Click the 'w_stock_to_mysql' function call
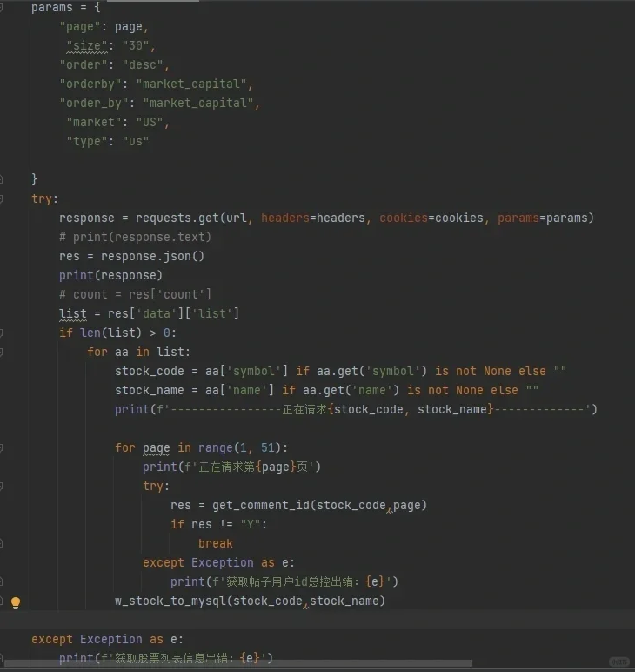Image resolution: width=635 pixels, height=672 pixels. (x=170, y=601)
